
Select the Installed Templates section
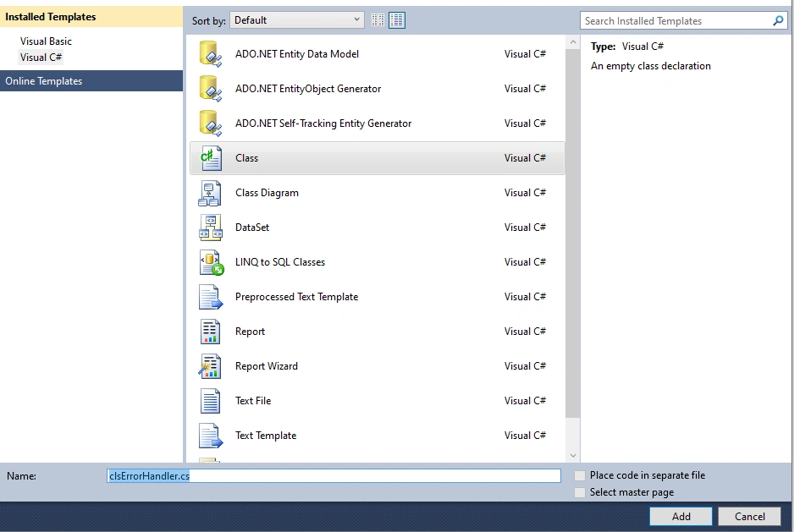point(91,17)
